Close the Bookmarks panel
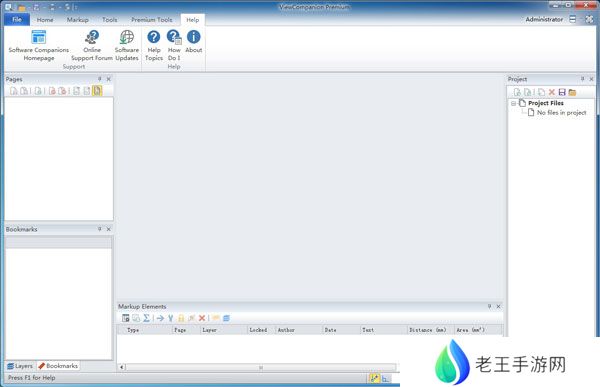 109,229
